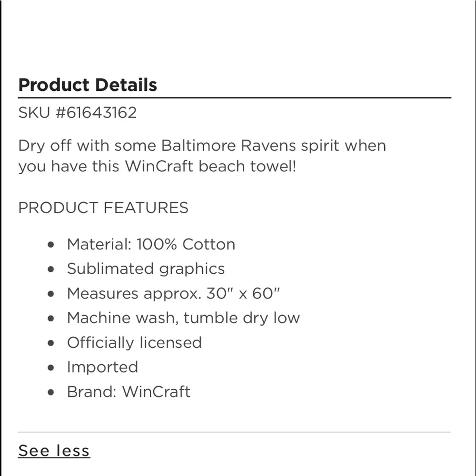Click the bullet beside Machine wash
The height and width of the screenshot is (476, 476).
[x=51, y=318]
